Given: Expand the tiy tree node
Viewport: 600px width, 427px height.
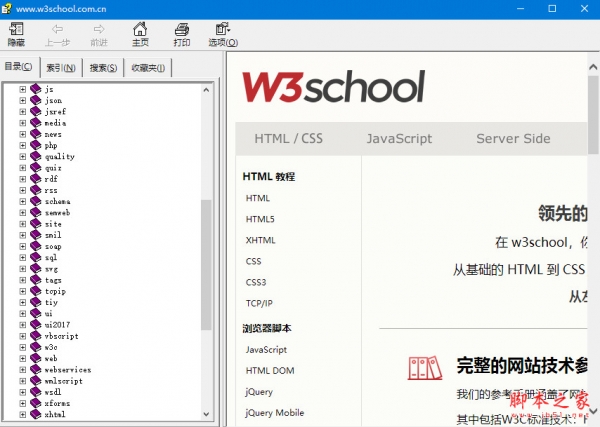Looking at the screenshot, I should [23, 302].
